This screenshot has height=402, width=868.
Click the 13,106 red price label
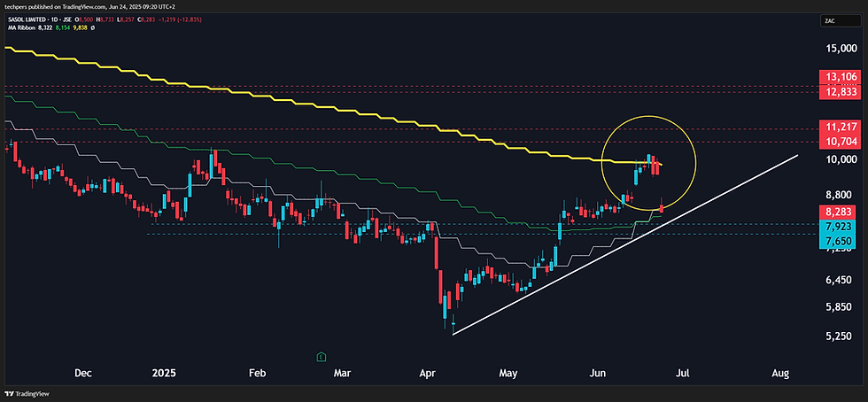click(839, 77)
